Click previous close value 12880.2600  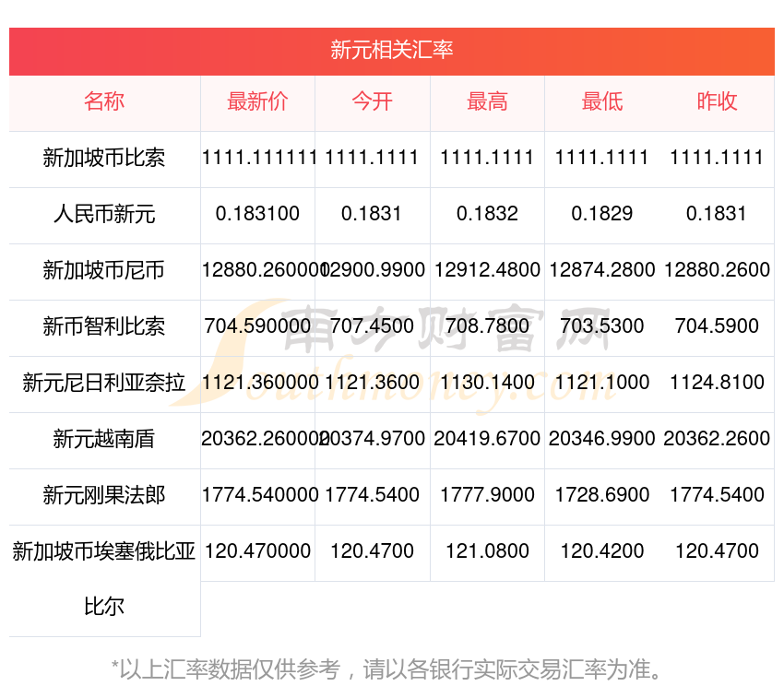[717, 270]
